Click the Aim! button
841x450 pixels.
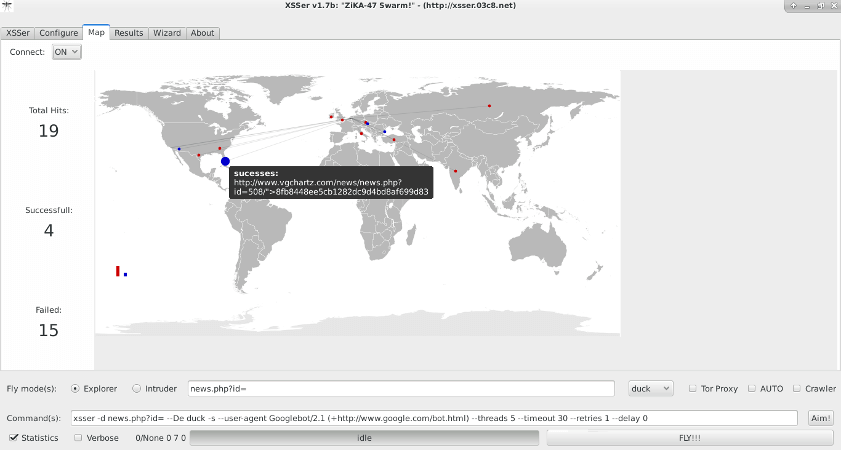[x=821, y=418]
